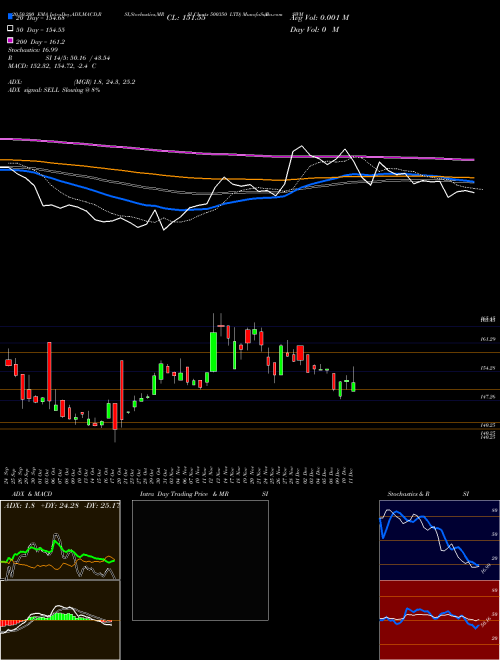
Task: Select the '200 Day = 161.2' label
Action: [x=40, y=42]
